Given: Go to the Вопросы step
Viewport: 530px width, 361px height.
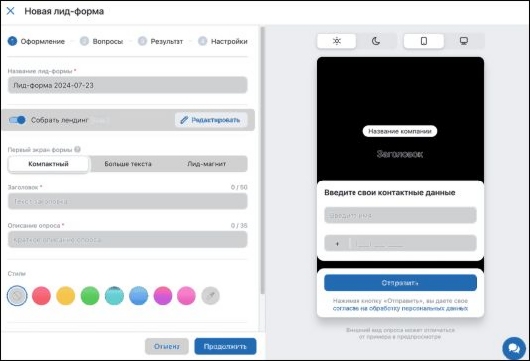Looking at the screenshot, I should point(101,41).
